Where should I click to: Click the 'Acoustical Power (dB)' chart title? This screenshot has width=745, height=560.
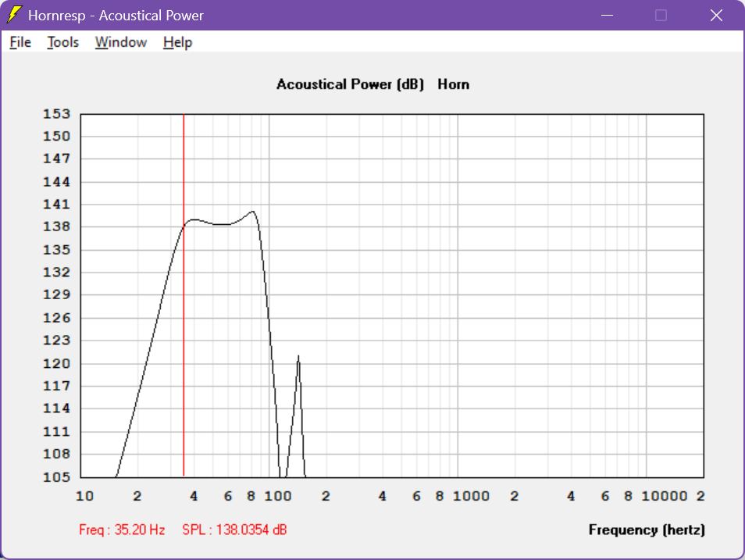coord(350,84)
